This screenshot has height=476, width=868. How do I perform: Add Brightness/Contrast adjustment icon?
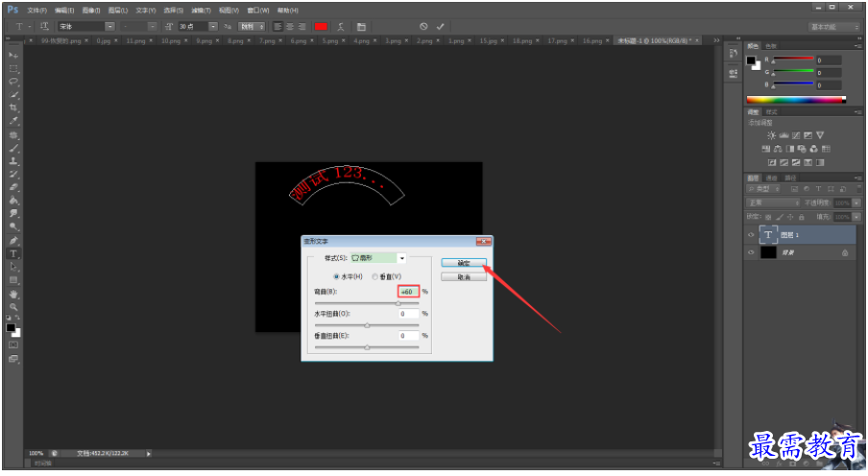pyautogui.click(x=772, y=135)
